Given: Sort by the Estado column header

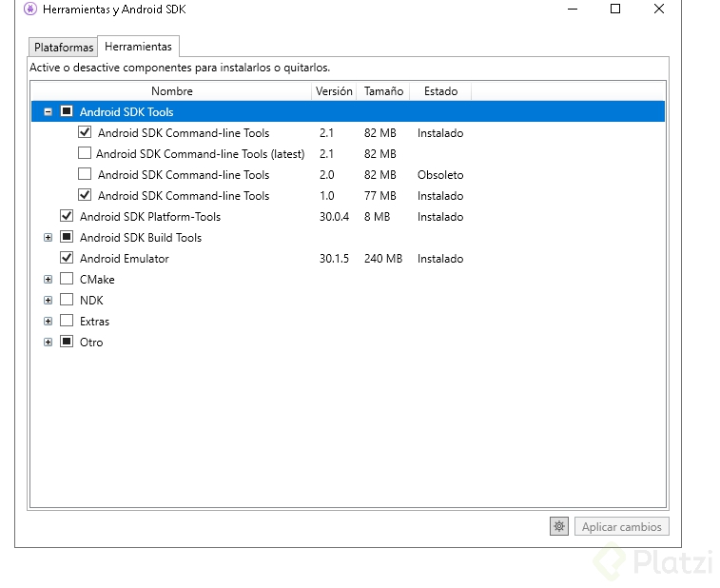Looking at the screenshot, I should pyautogui.click(x=440, y=91).
